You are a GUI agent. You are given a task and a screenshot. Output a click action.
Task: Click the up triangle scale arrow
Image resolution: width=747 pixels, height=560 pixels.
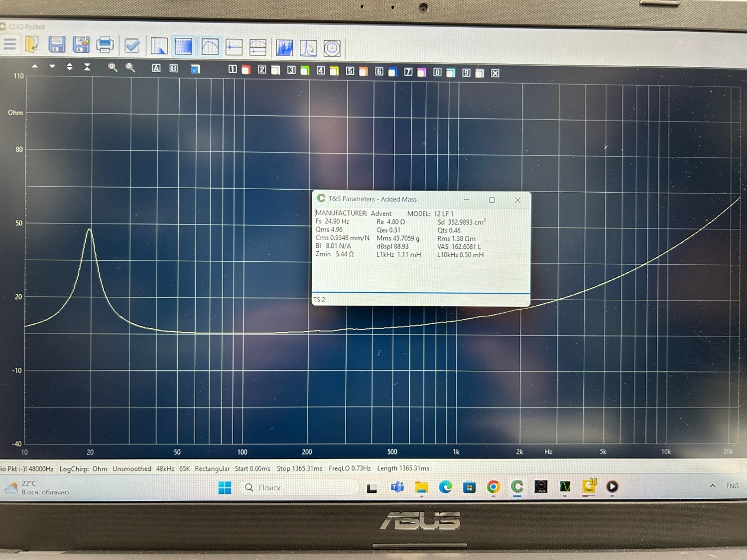pyautogui.click(x=35, y=66)
